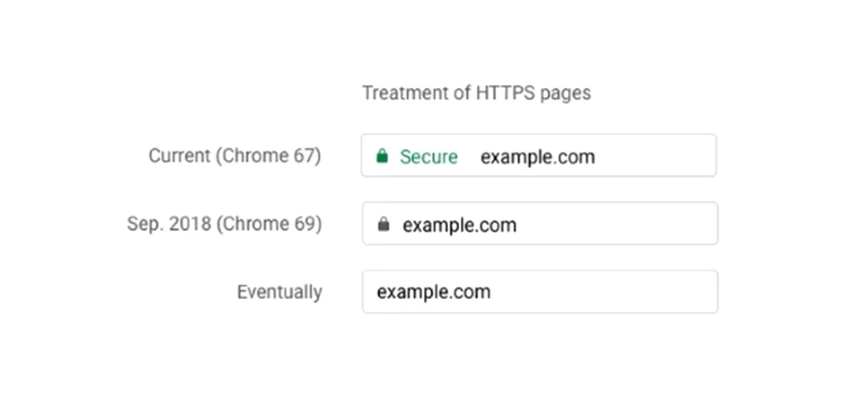The width and height of the screenshot is (868, 418).
Task: Click the gray lock icon in Chrome 69 bar
Action: click(x=384, y=225)
